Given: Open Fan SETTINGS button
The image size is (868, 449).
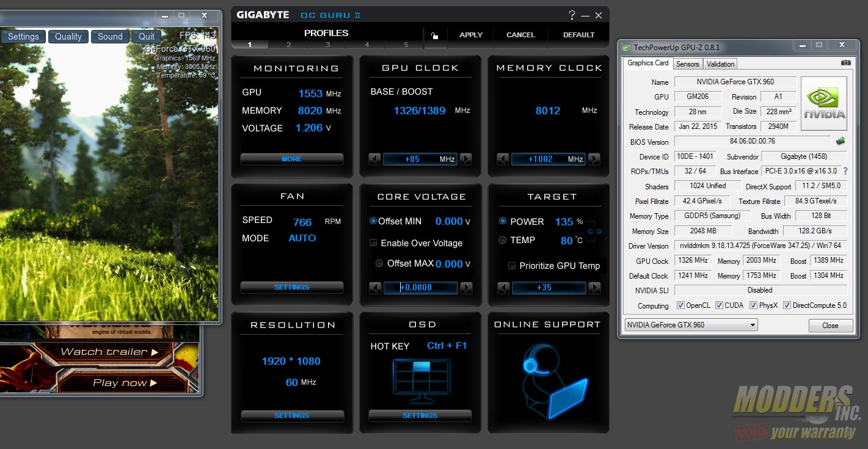Looking at the screenshot, I should click(292, 287).
